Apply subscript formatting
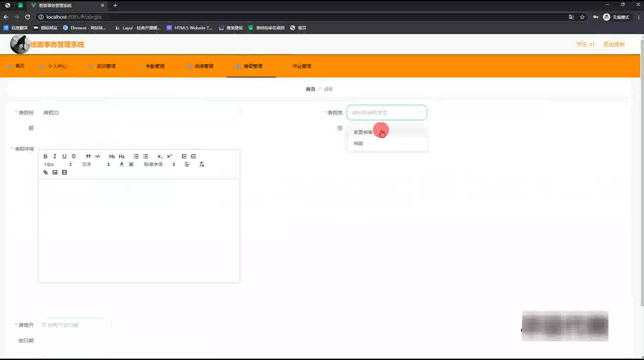Image resolution: width=644 pixels, height=360 pixels. 160,156
